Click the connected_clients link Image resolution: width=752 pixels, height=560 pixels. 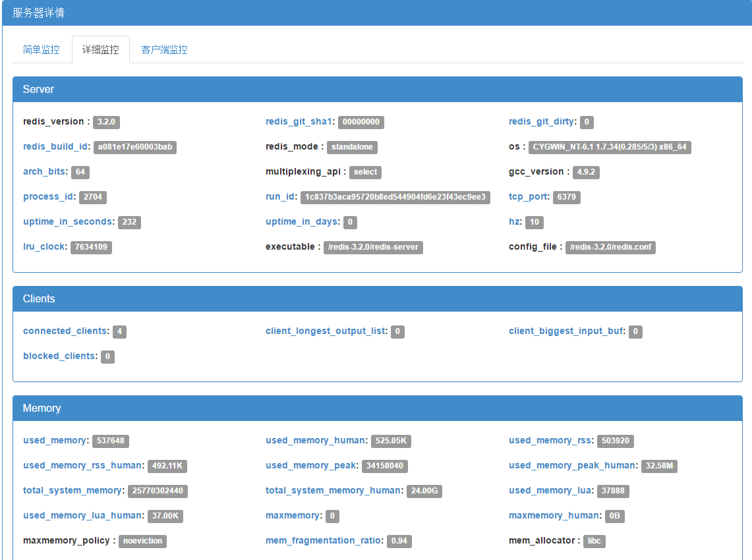click(65, 331)
